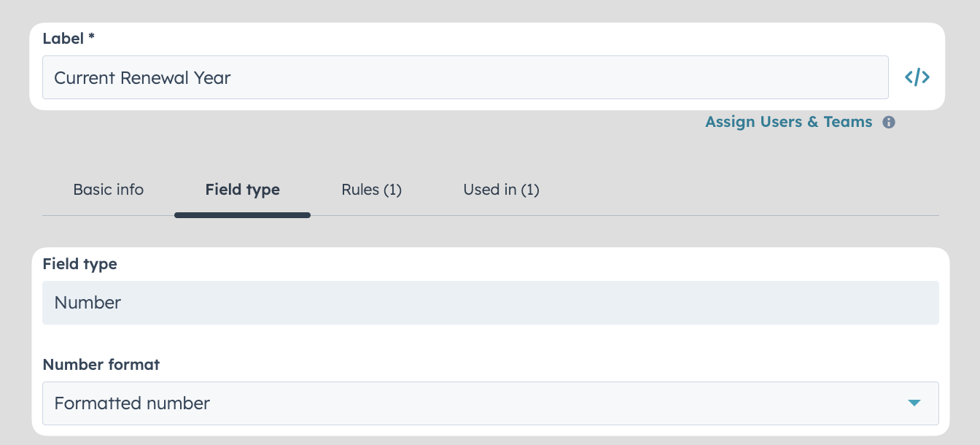Go to the Used in (1) tab

tap(501, 190)
